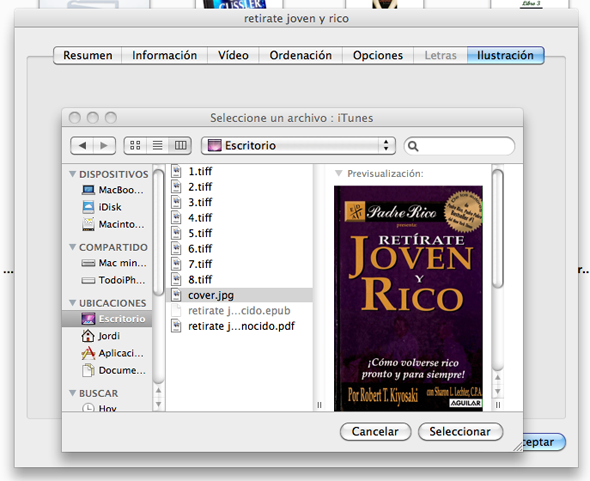
Task: Select file 8.tiff
Action: (x=239, y=279)
